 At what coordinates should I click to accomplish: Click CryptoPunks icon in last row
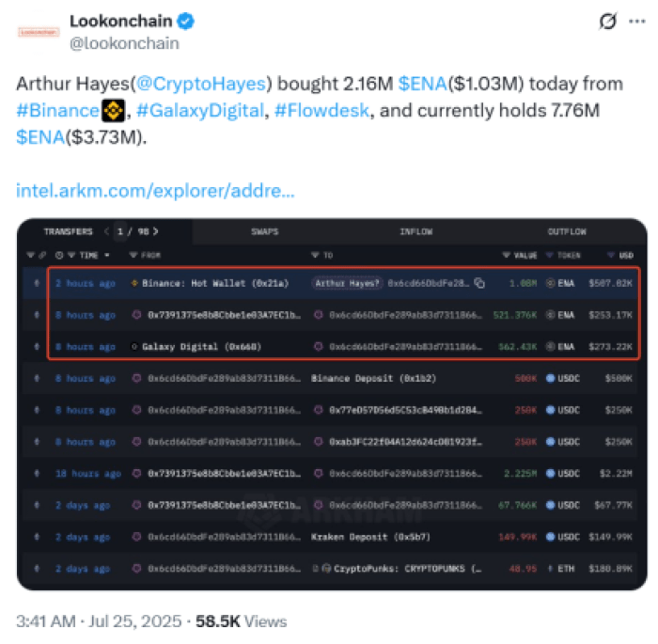tap(324, 569)
